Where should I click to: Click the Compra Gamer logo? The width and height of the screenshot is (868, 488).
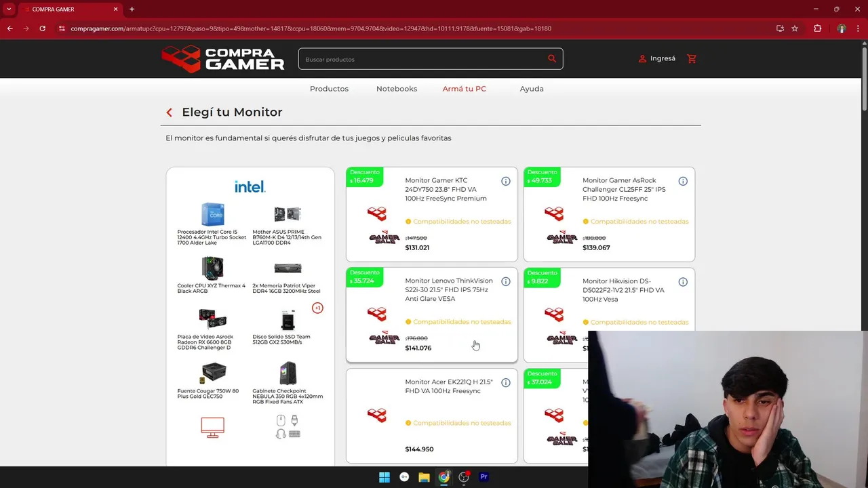[x=223, y=59]
